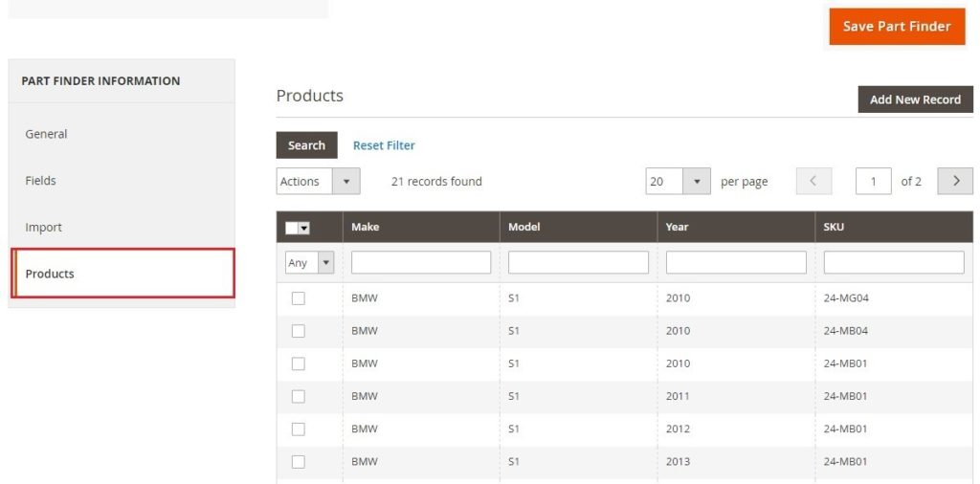Go to next page arrow

[955, 181]
